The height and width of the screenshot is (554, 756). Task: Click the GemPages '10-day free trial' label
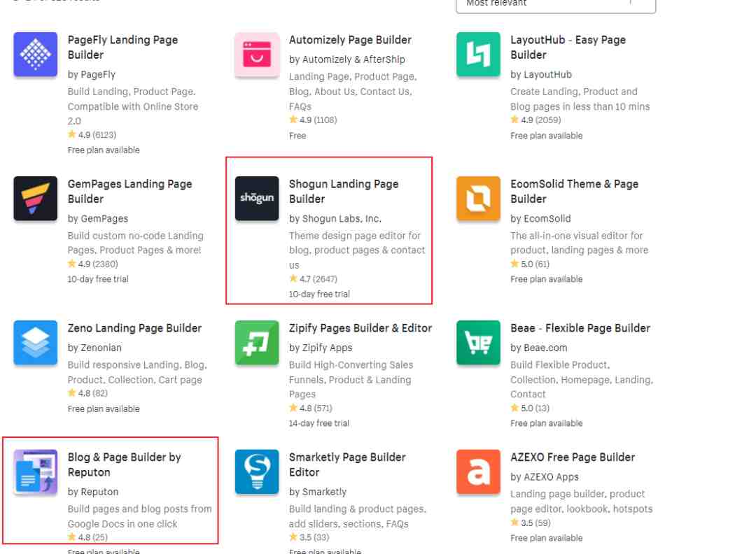[98, 279]
